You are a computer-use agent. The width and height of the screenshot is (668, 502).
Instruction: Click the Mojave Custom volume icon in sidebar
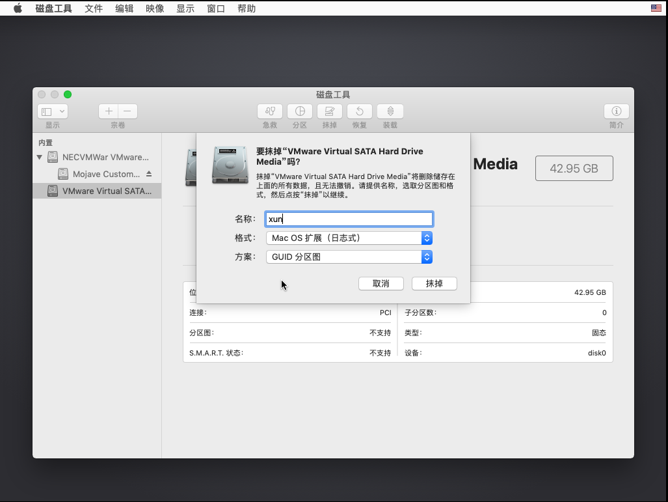pos(63,174)
